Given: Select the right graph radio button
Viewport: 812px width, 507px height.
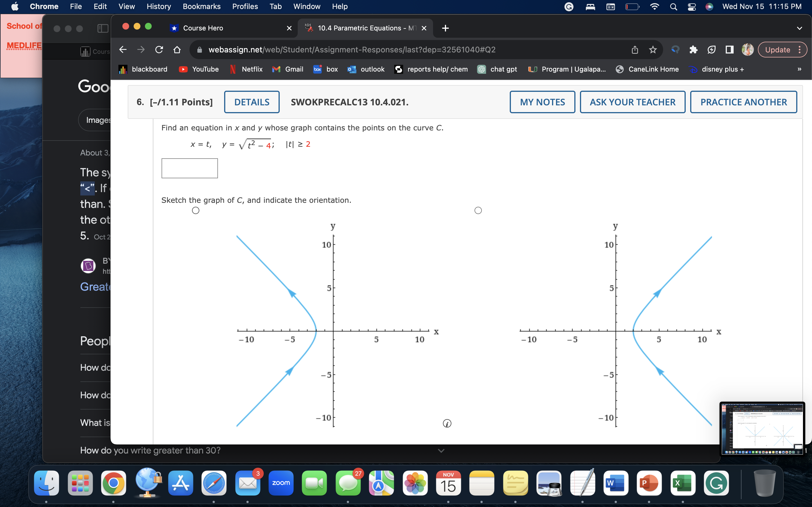Looking at the screenshot, I should pyautogui.click(x=478, y=210).
